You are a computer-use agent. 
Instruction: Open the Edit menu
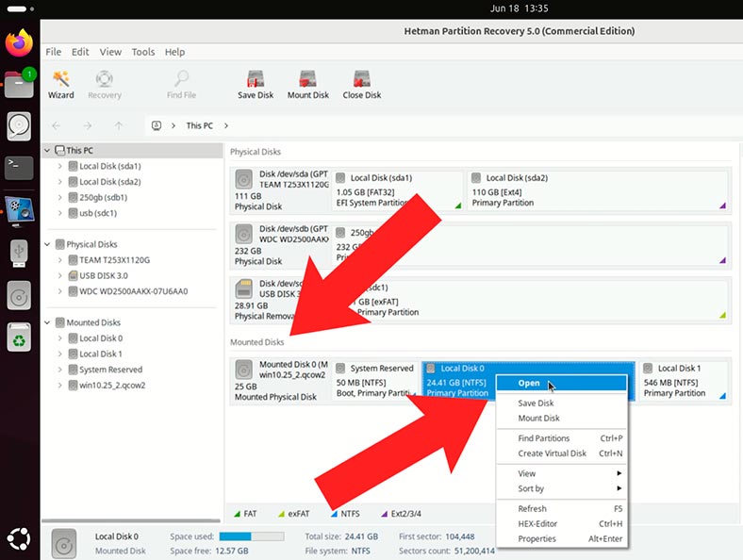pyautogui.click(x=80, y=52)
